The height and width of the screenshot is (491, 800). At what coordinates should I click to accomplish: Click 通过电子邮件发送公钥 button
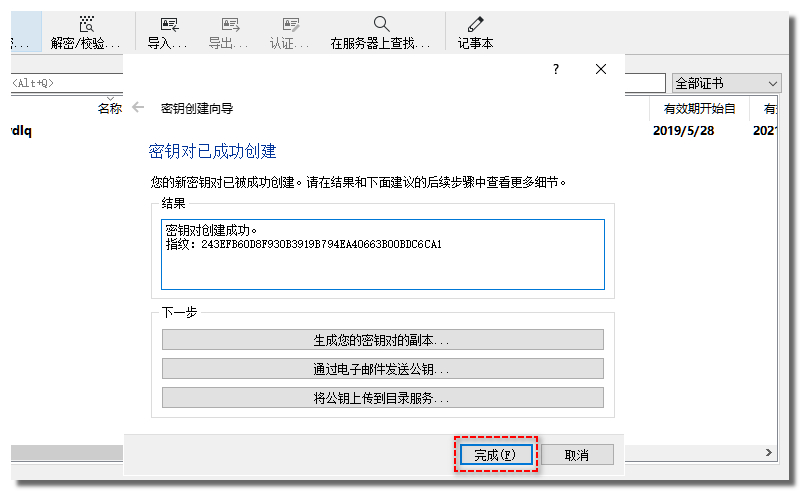[x=383, y=369]
